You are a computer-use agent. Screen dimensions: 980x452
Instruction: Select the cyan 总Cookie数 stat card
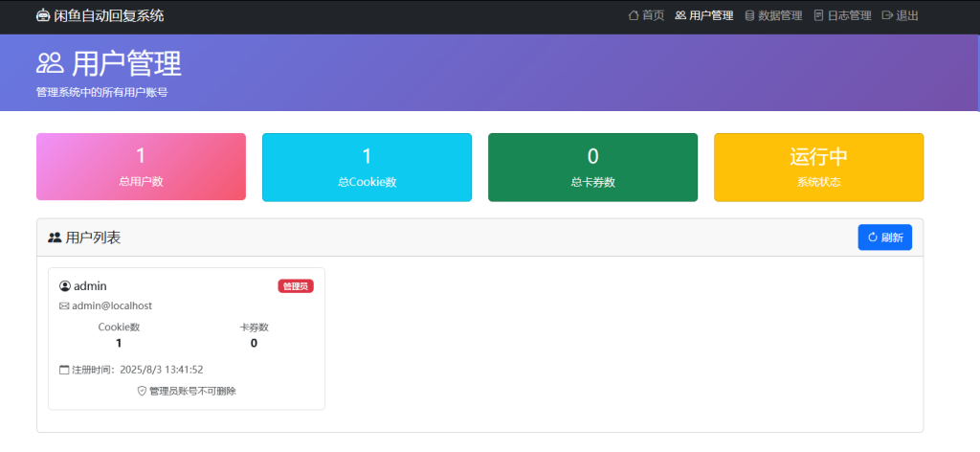click(x=367, y=167)
